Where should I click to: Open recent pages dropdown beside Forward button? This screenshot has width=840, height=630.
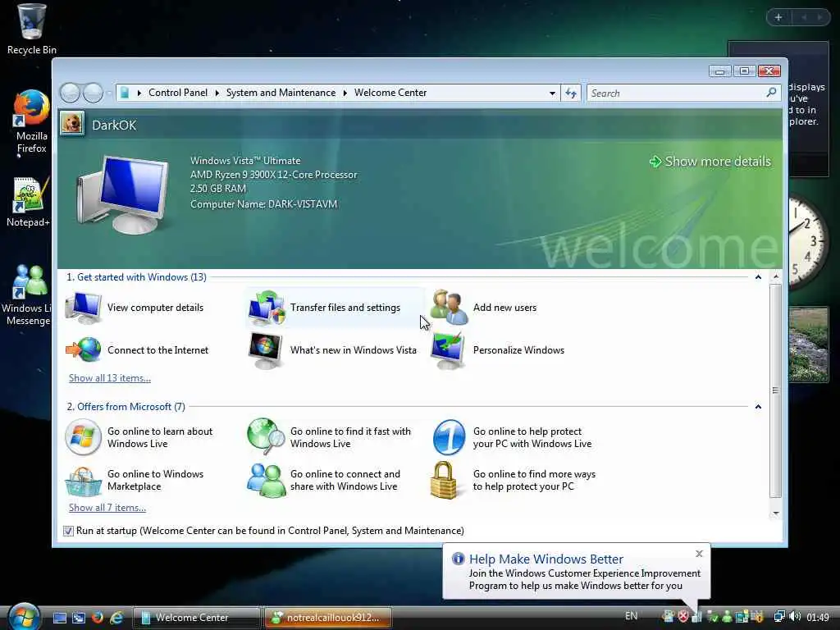pos(109,94)
